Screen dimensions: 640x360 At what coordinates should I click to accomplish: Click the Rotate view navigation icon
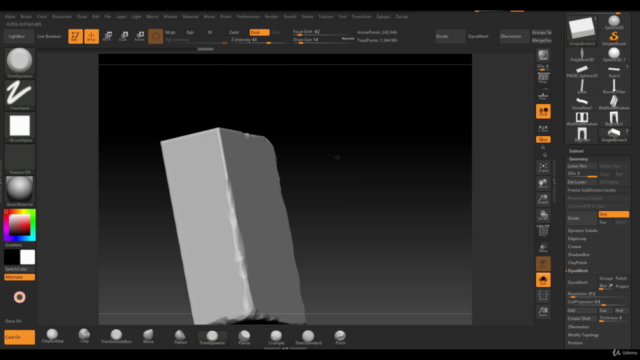pyautogui.click(x=543, y=215)
